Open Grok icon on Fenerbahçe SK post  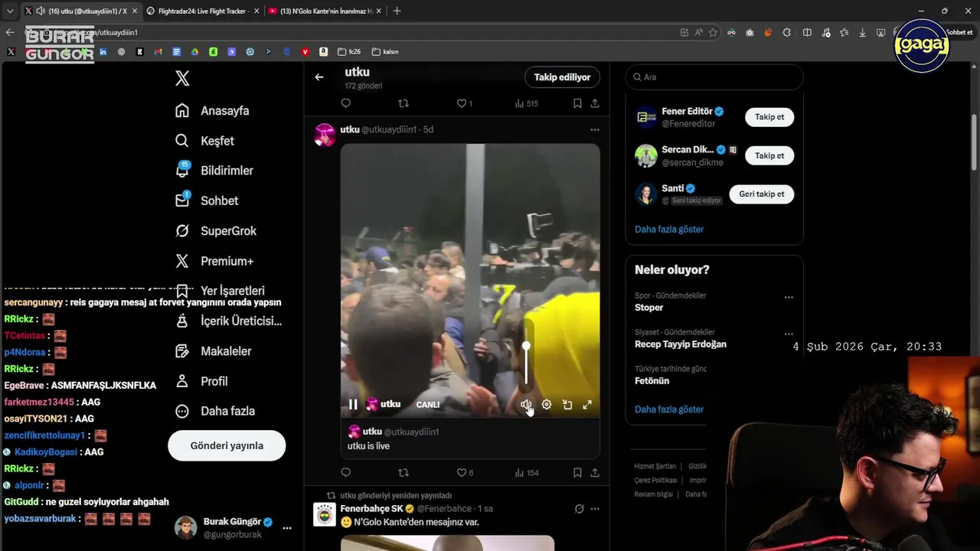pyautogui.click(x=580, y=509)
